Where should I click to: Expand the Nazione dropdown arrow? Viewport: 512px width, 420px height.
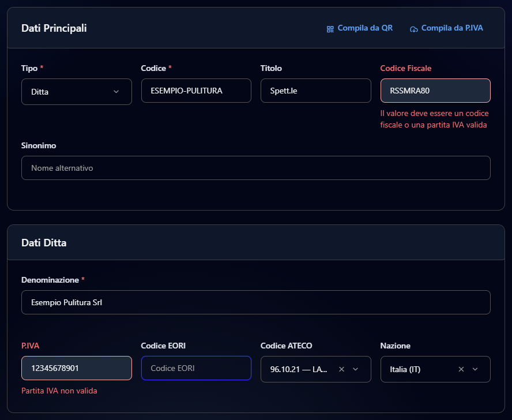point(475,369)
